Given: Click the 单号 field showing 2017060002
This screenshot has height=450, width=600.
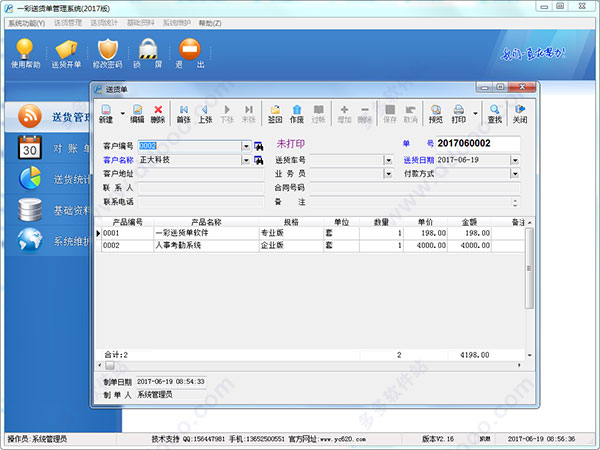Looking at the screenshot, I should click(x=478, y=143).
